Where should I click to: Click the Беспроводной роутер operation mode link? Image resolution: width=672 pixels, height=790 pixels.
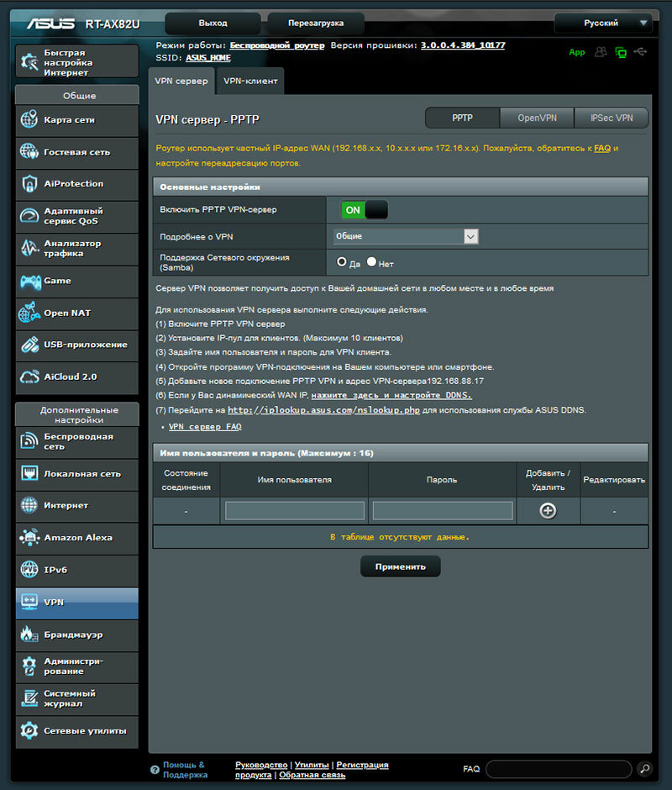[x=277, y=45]
